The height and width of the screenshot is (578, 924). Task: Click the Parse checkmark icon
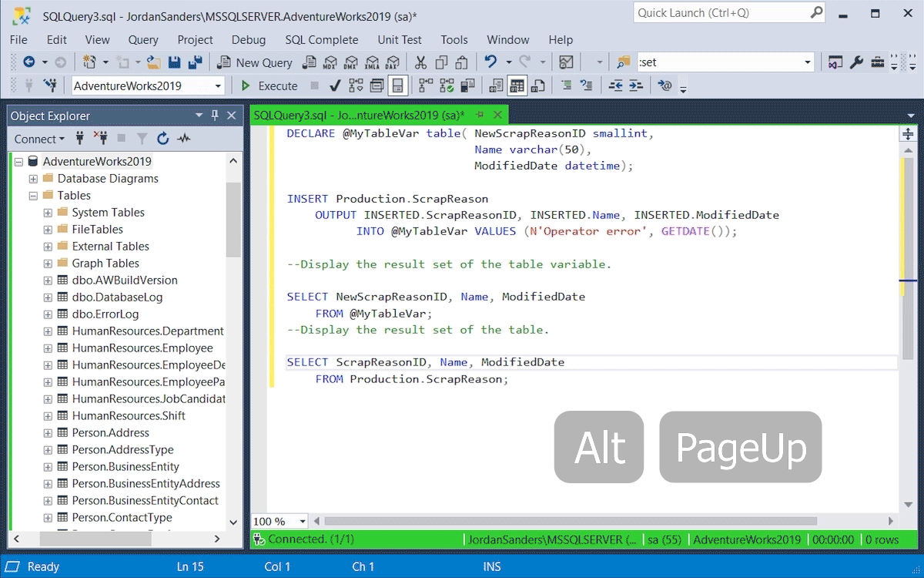[x=335, y=86]
